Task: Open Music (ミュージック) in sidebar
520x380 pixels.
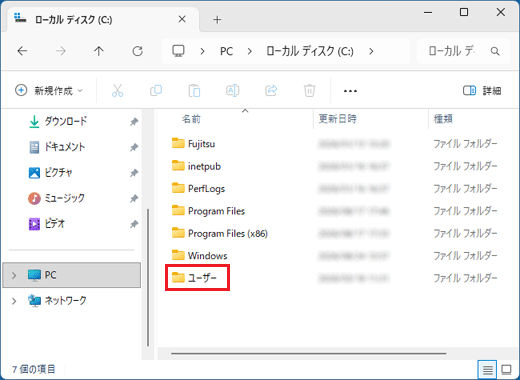Action: tap(65, 198)
